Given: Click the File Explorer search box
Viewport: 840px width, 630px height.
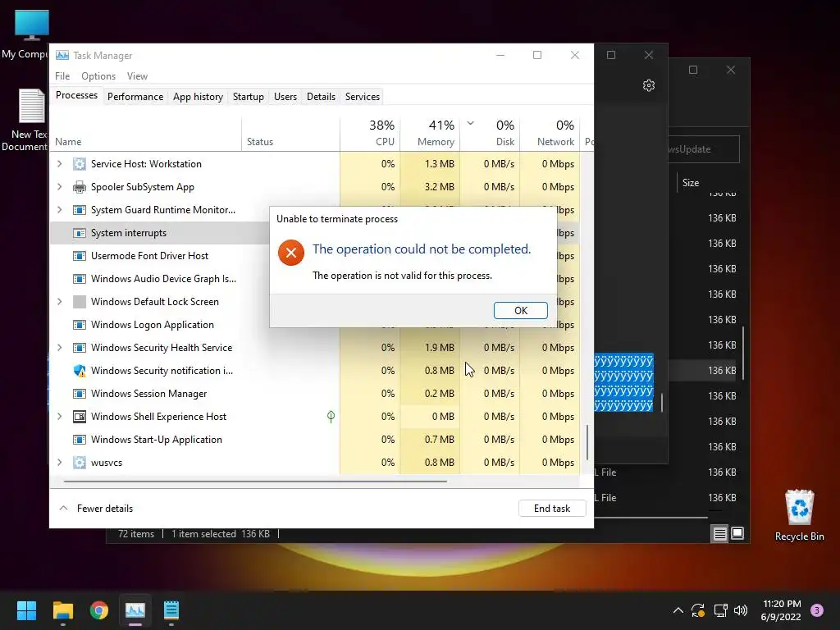Looking at the screenshot, I should (703, 149).
